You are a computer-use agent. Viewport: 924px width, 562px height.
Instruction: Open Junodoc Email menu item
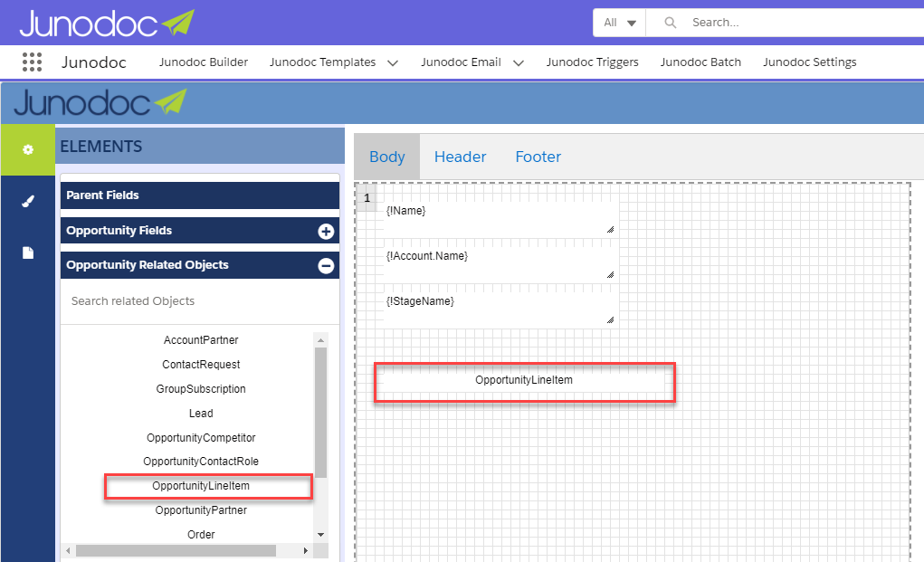point(461,62)
